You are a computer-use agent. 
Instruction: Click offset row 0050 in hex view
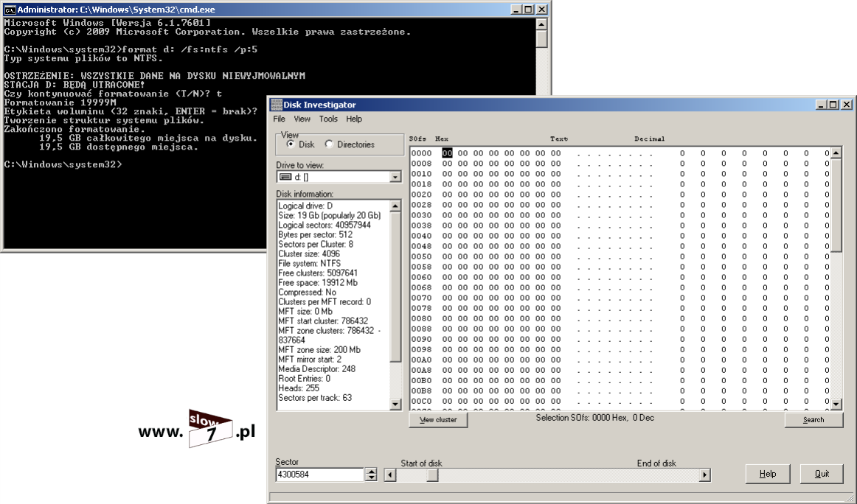[421, 256]
